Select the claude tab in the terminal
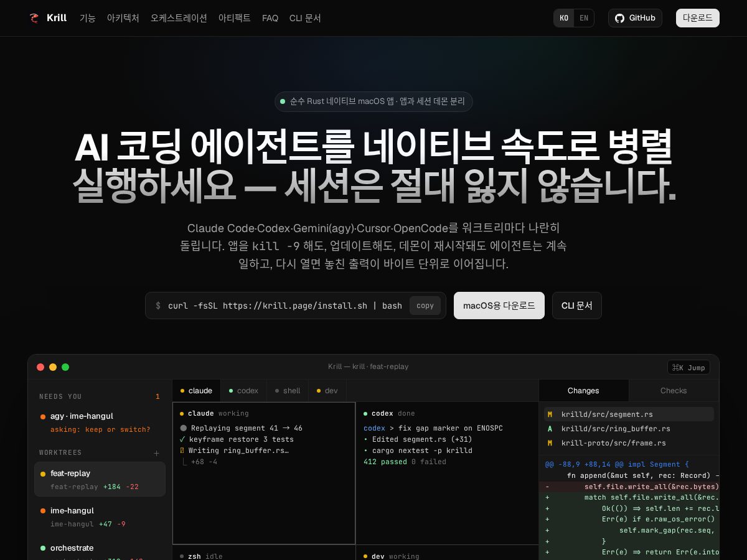 click(x=196, y=391)
